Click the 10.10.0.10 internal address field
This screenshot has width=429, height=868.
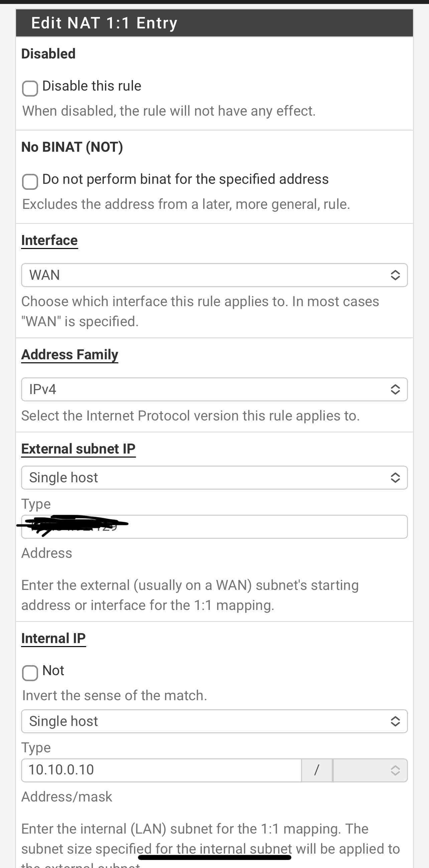(x=161, y=770)
